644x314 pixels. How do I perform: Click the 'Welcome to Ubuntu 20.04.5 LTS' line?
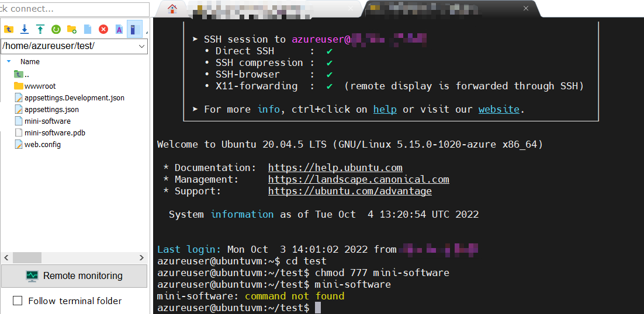350,144
